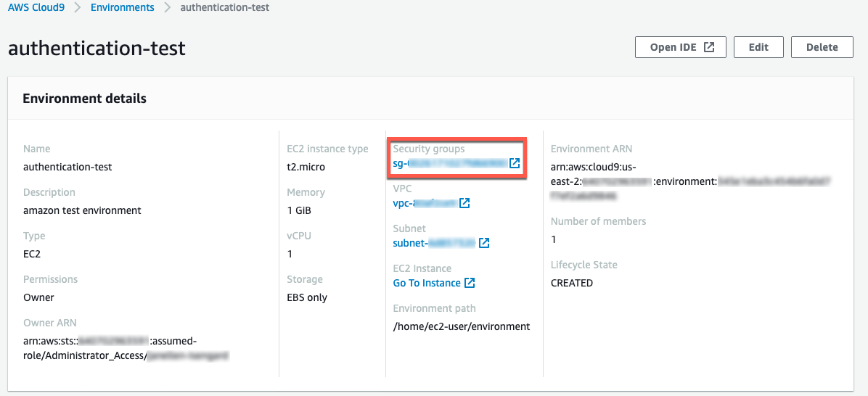Go to AWS Cloud9 breadcrumb link

click(x=36, y=8)
